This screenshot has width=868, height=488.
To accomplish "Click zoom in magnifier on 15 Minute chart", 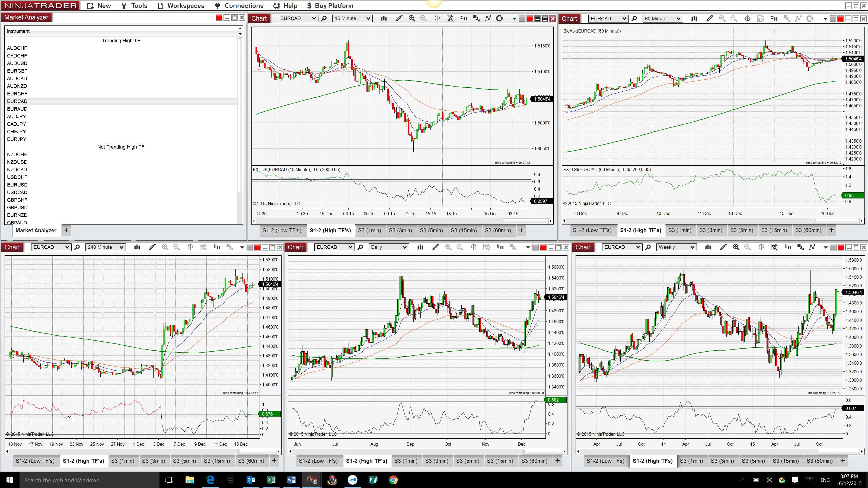I will (x=412, y=18).
